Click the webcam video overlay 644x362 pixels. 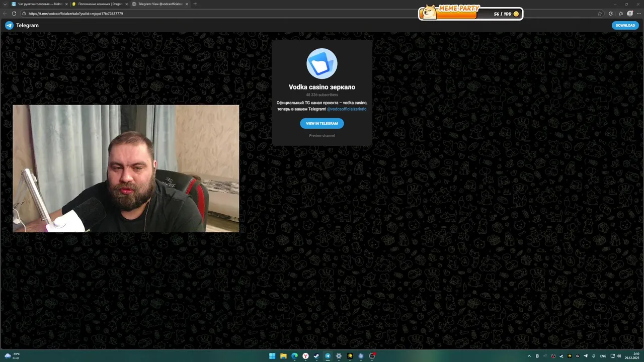[x=126, y=168]
